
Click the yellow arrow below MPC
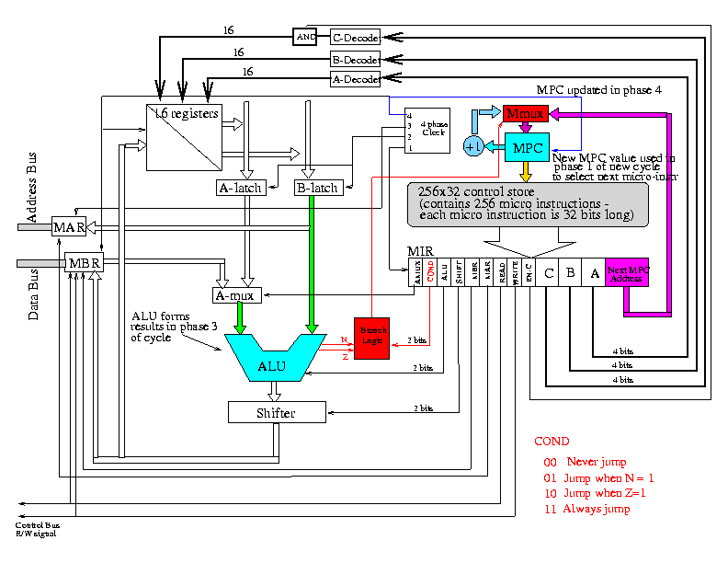(x=526, y=172)
